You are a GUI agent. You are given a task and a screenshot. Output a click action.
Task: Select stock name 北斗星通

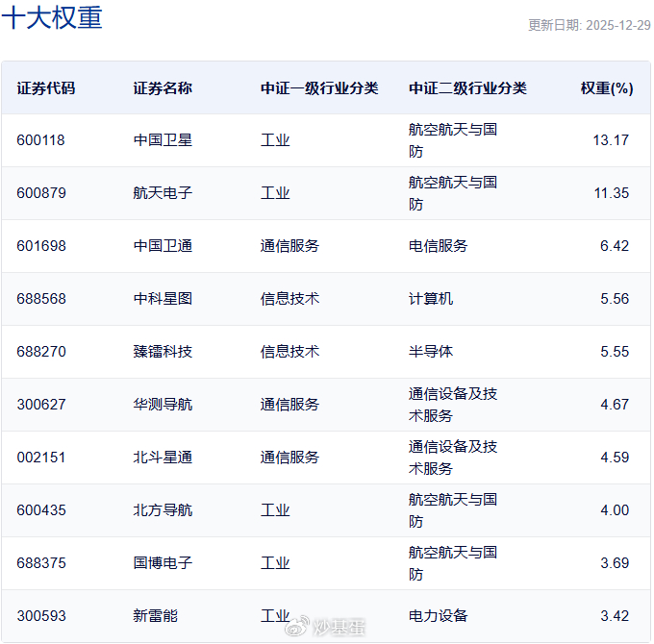point(163,458)
